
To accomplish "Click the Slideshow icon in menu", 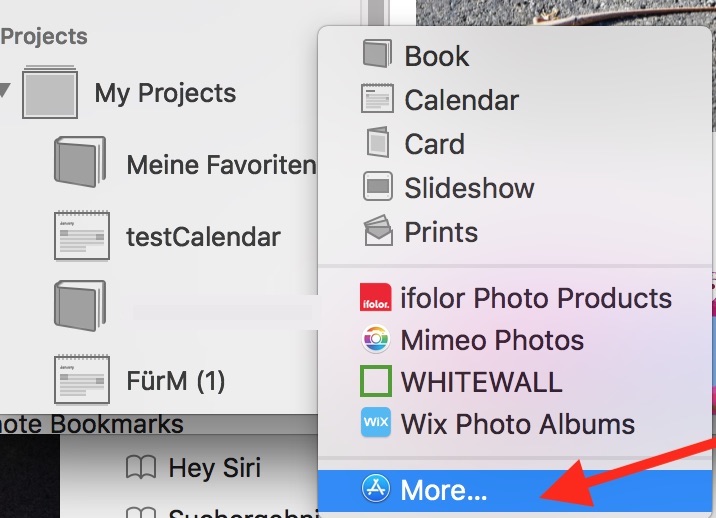I will [377, 188].
